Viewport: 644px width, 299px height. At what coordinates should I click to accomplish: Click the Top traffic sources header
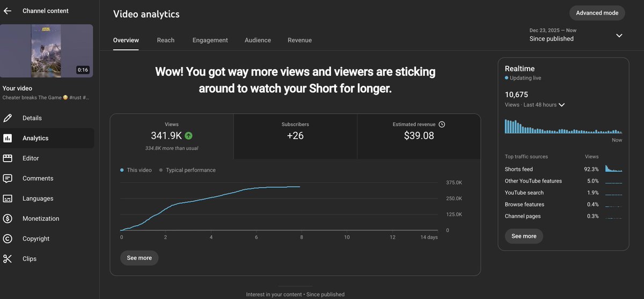pos(526,157)
